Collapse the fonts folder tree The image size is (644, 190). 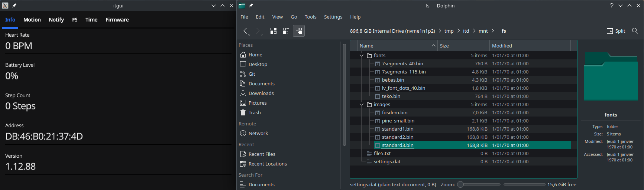click(362, 56)
